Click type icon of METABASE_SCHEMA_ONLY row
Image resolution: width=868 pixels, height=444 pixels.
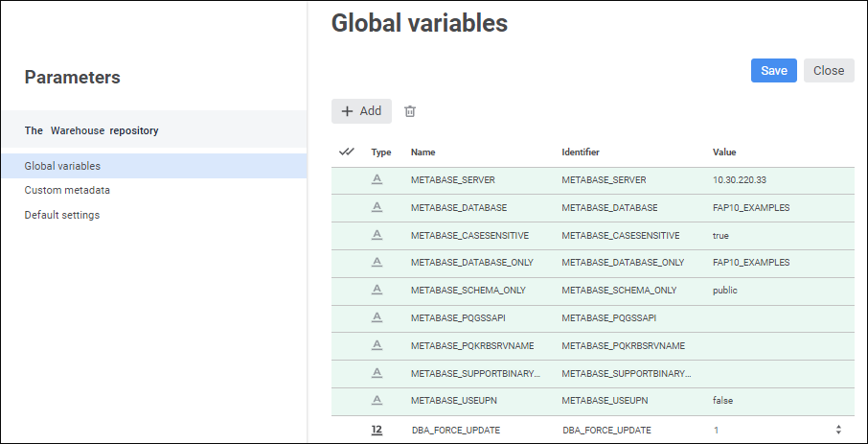(377, 291)
